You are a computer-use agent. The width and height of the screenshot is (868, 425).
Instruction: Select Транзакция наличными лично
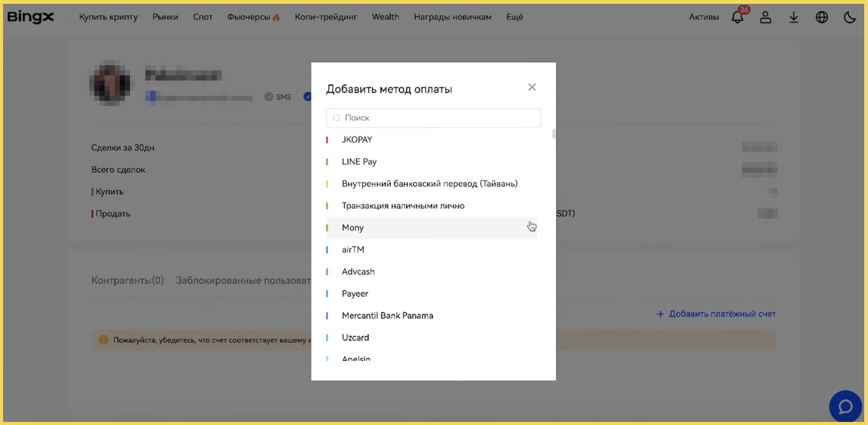(x=431, y=205)
